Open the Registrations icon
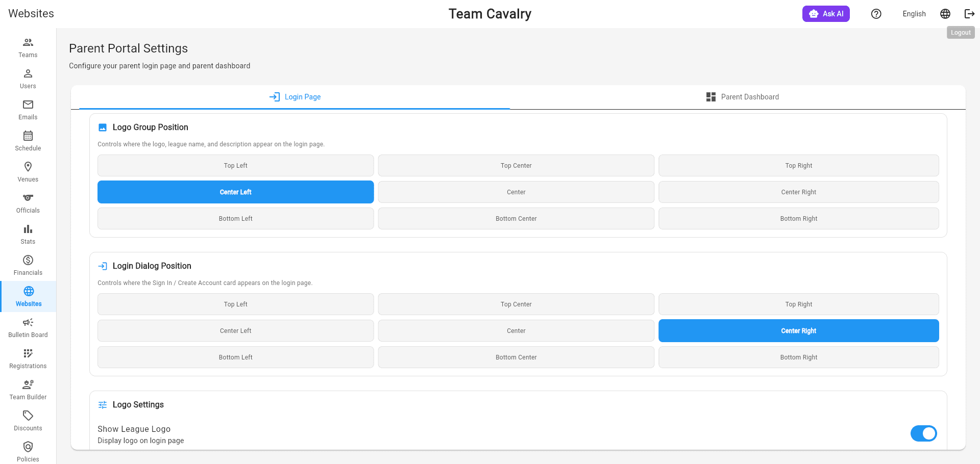 click(x=28, y=353)
